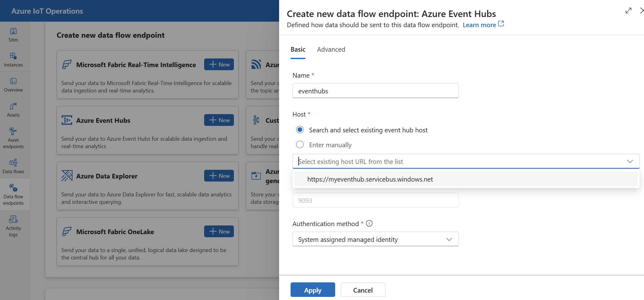Click the Microsoft Fabric Real-Time Intelligence icon

[x=67, y=64]
